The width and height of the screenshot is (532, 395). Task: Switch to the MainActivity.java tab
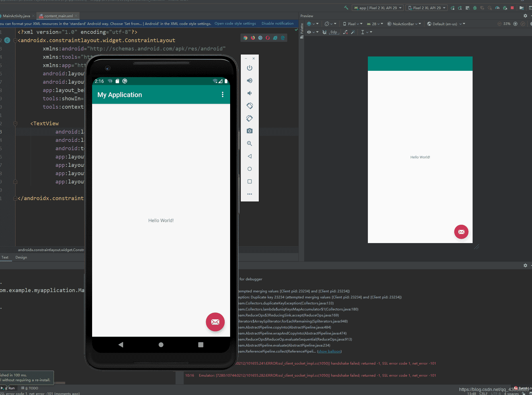16,16
